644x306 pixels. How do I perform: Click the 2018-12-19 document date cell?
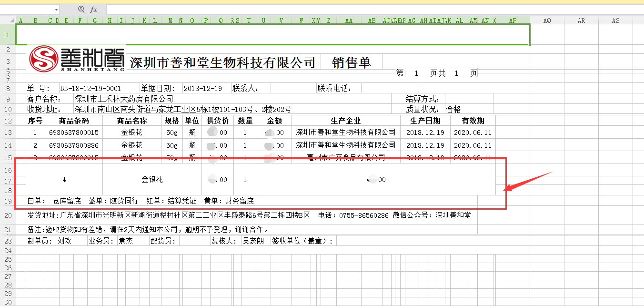point(203,89)
